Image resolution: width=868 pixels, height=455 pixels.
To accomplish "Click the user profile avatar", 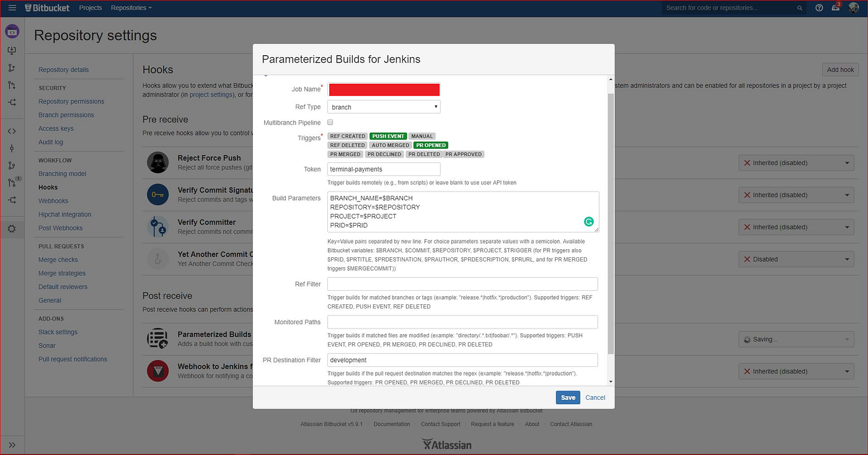I will (x=853, y=7).
